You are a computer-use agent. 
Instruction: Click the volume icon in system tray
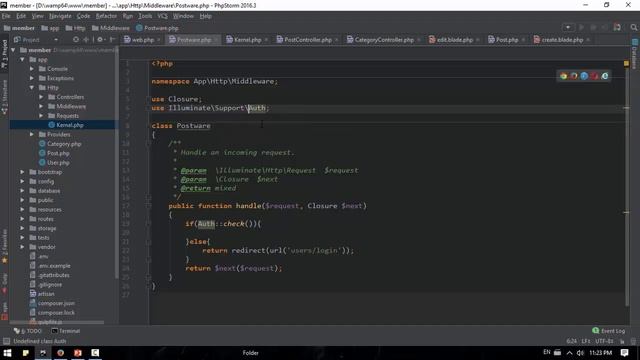pos(580,353)
